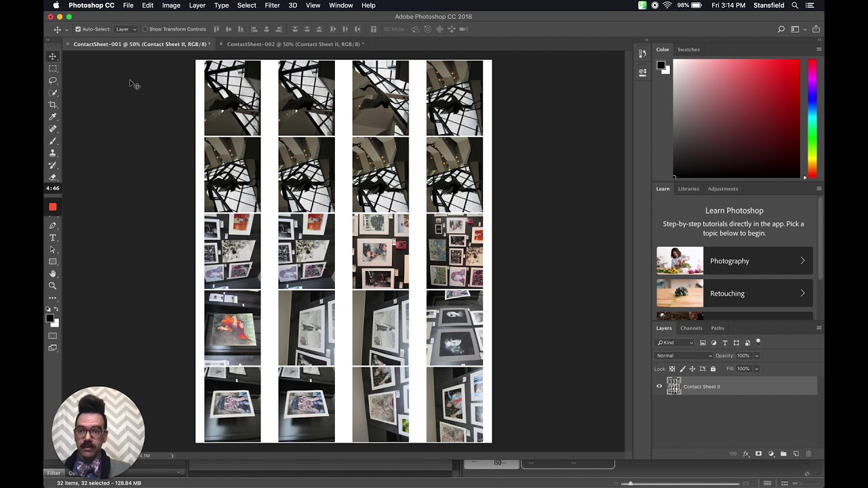Screen dimensions: 868x488
Task: Toggle lock position
Action: [x=692, y=369]
